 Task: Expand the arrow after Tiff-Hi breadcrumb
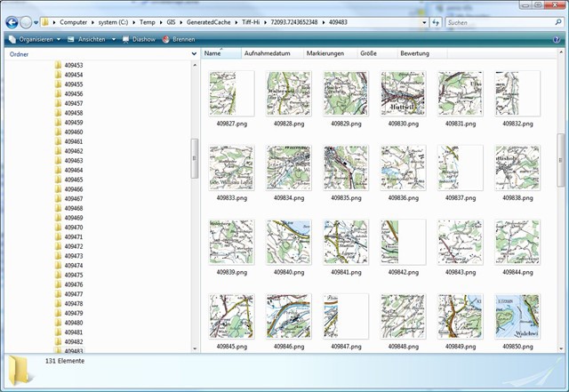pos(265,22)
